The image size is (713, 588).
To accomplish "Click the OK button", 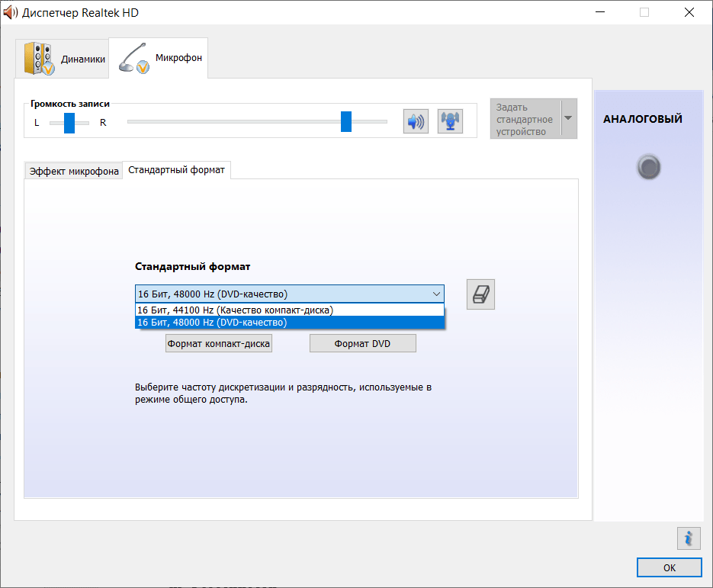I will [669, 567].
